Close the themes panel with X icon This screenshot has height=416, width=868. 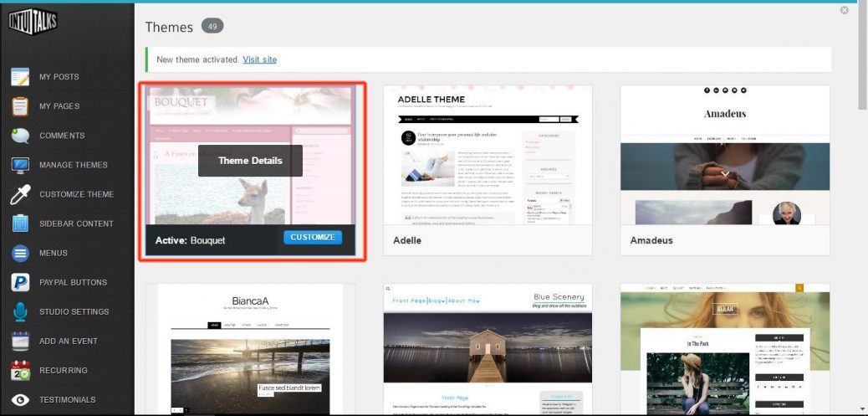click(845, 10)
